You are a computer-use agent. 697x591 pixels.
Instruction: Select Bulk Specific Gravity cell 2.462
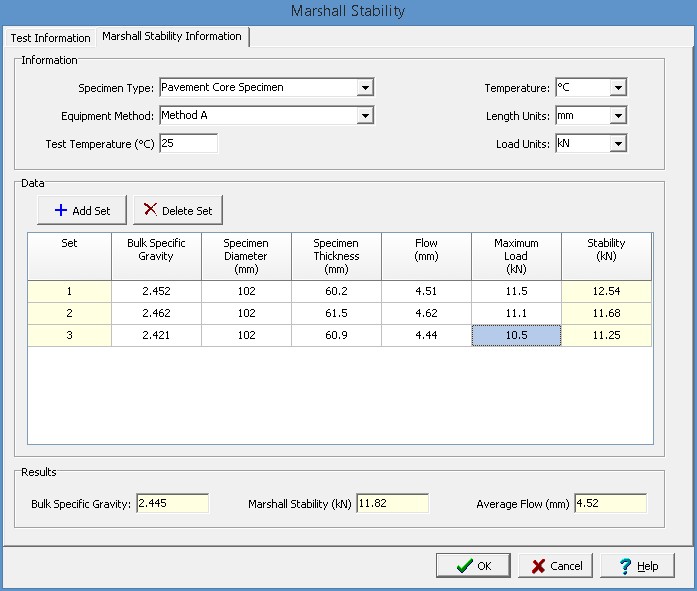coord(156,314)
